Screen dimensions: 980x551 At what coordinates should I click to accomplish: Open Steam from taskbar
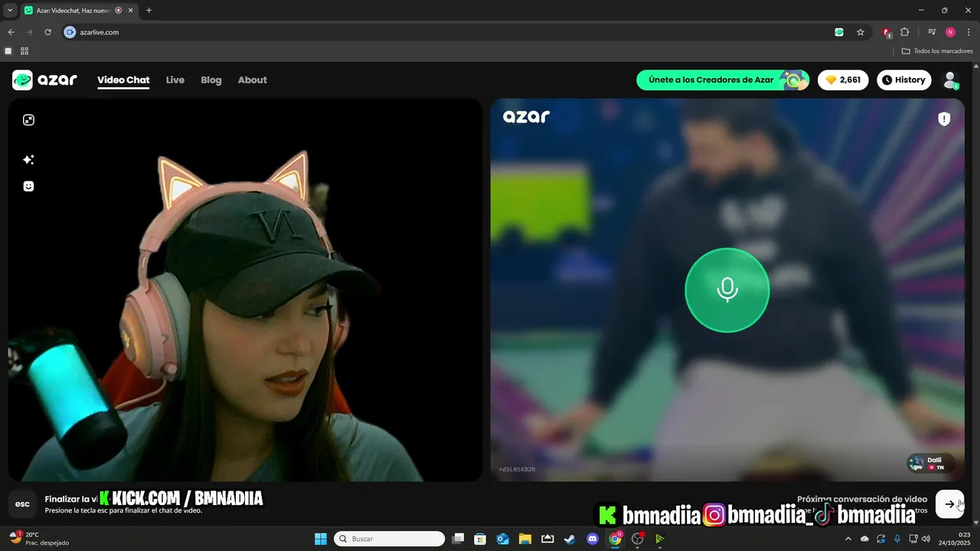[570, 539]
